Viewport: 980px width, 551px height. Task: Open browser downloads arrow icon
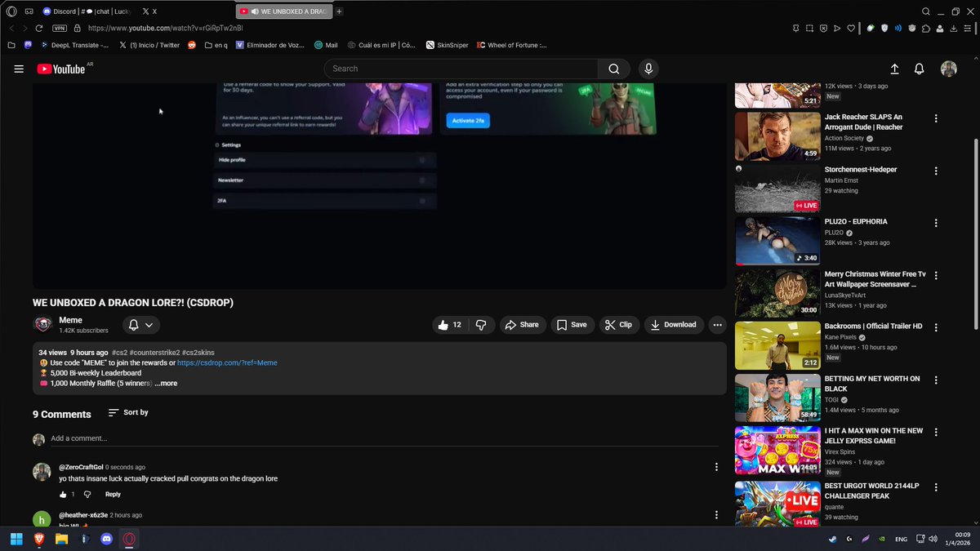coord(953,28)
